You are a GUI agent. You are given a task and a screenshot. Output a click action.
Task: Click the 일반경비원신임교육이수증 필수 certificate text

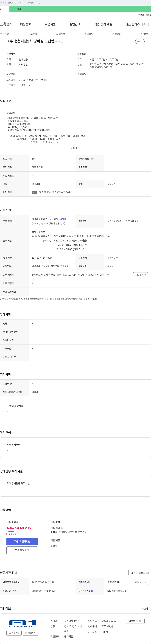[55, 192]
